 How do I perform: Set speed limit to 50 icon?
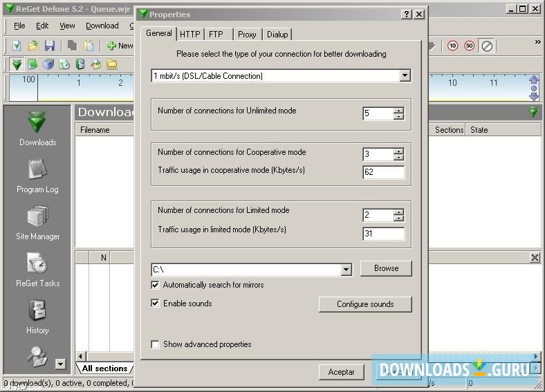pyautogui.click(x=469, y=46)
